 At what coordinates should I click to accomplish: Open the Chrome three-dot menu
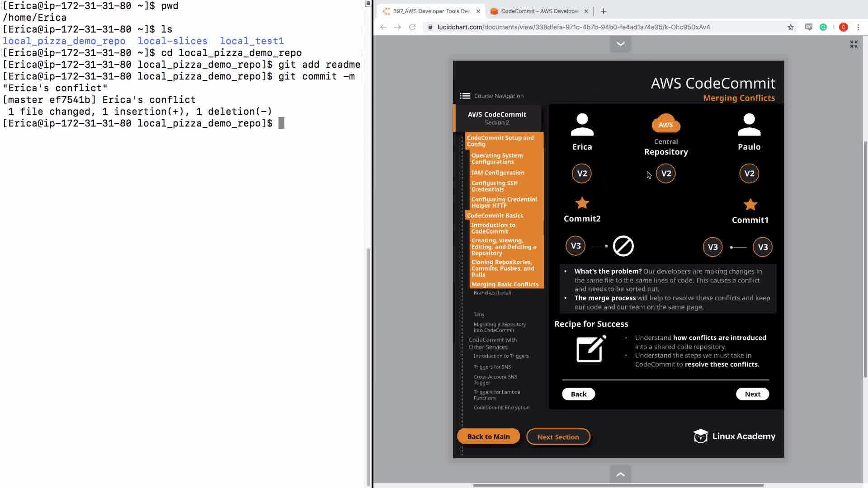[858, 27]
